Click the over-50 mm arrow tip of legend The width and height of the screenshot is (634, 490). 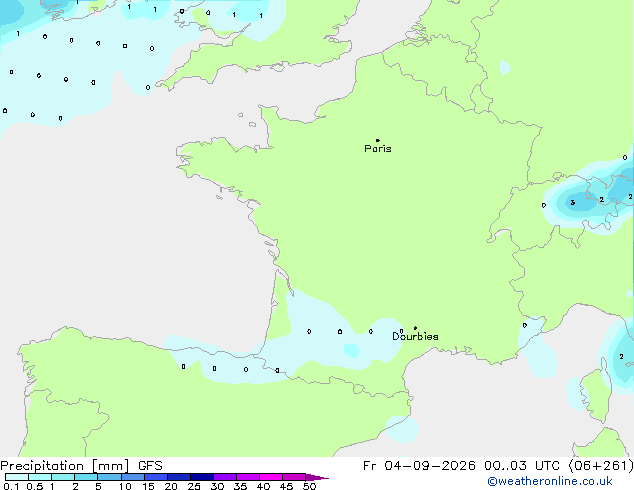click(317, 477)
